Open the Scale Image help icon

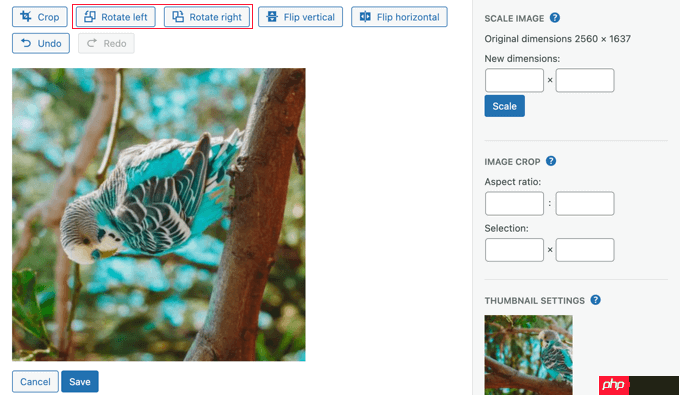[x=555, y=18]
